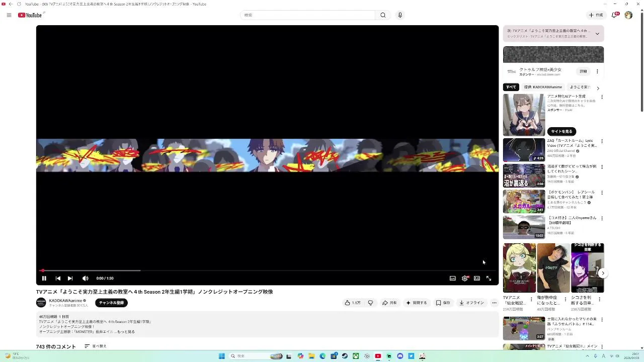
Task: Open options for マリオ video below Shorts
Action: (x=602, y=319)
